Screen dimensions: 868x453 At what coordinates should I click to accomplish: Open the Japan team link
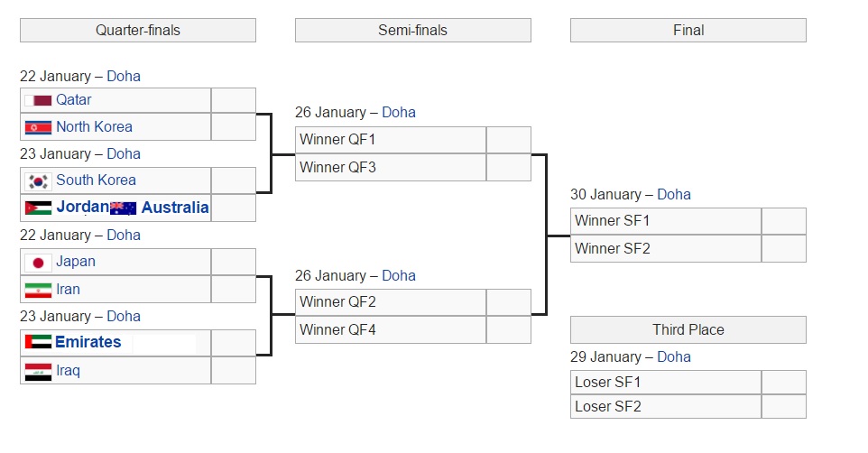75,262
